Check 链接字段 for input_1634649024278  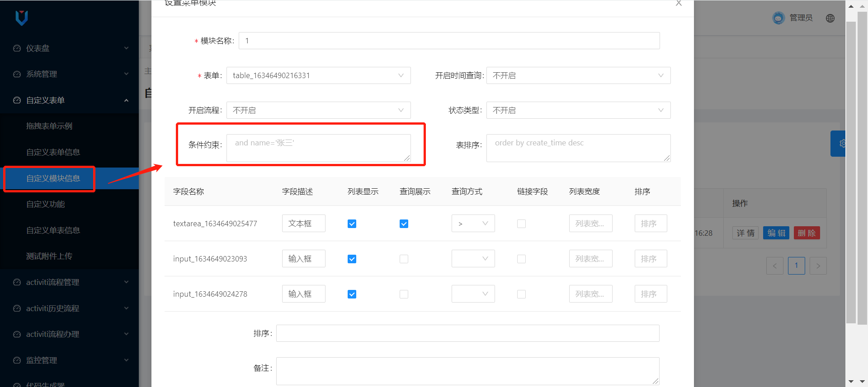(x=521, y=294)
